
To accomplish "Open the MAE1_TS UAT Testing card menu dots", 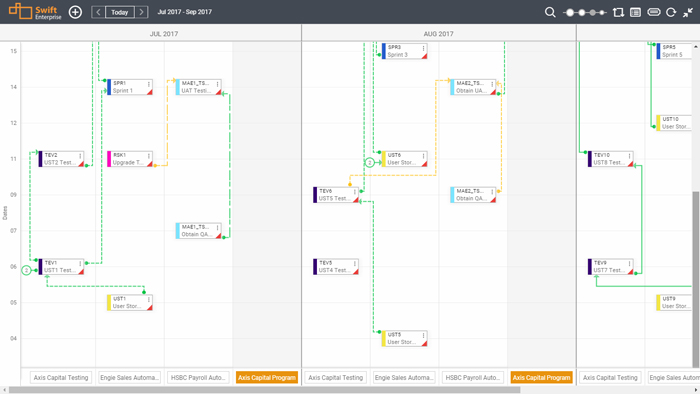I will (217, 84).
